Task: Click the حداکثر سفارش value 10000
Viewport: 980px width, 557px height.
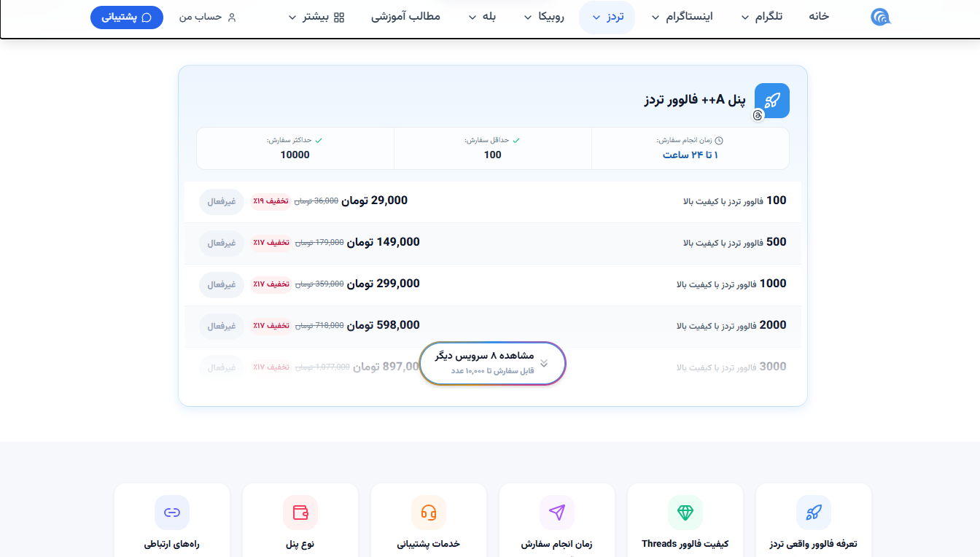Action: tap(295, 155)
